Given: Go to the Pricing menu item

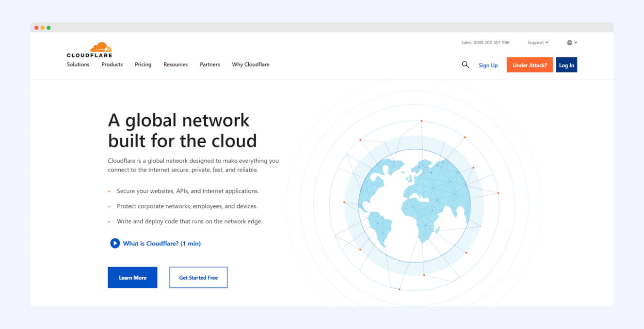Looking at the screenshot, I should [x=143, y=64].
